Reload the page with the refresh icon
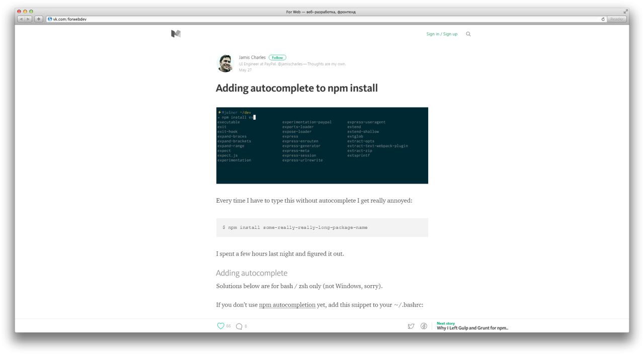 (x=603, y=19)
